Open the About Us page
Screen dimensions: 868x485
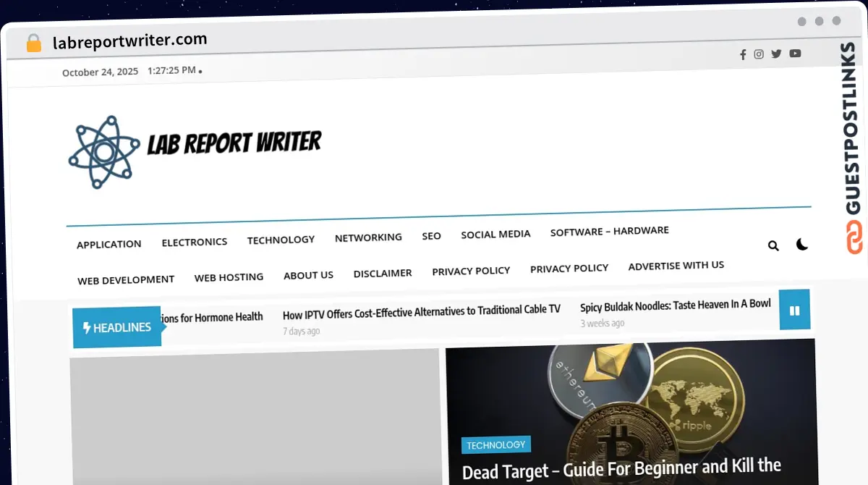coord(308,275)
